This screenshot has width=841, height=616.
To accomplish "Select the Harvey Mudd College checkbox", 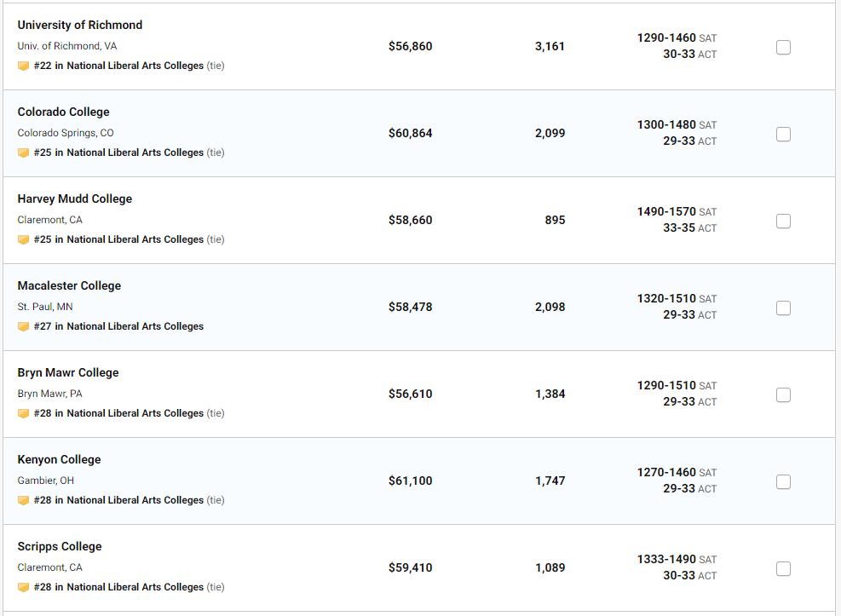I will (x=783, y=222).
